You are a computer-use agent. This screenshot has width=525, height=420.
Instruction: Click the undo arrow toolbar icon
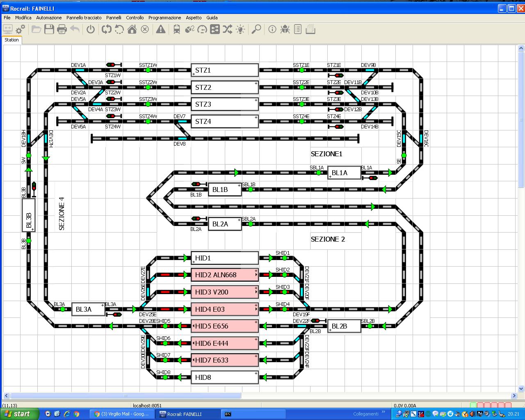[x=75, y=29]
